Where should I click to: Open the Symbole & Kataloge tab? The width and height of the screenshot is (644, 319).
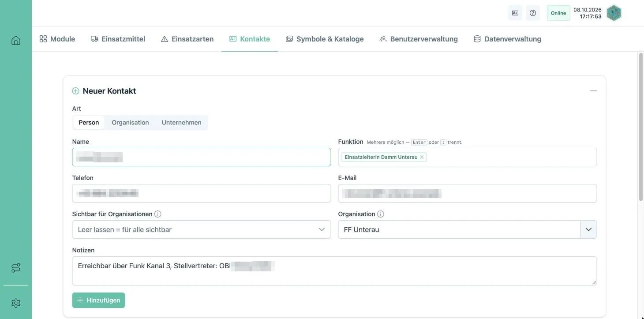[325, 39]
